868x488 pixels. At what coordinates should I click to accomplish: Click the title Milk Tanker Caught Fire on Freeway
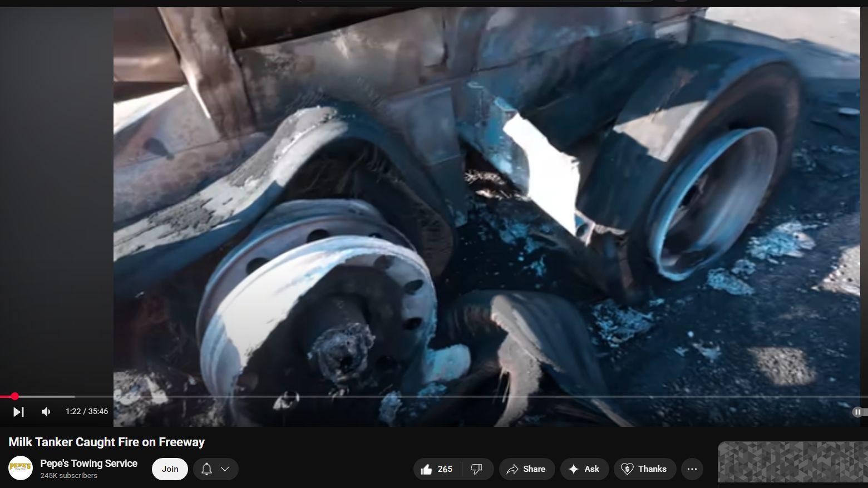(106, 442)
